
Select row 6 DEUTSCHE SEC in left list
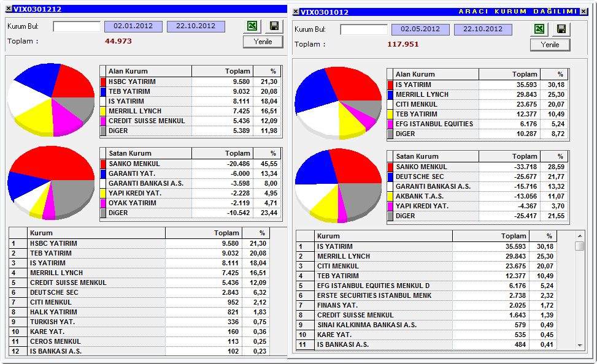pos(139,292)
